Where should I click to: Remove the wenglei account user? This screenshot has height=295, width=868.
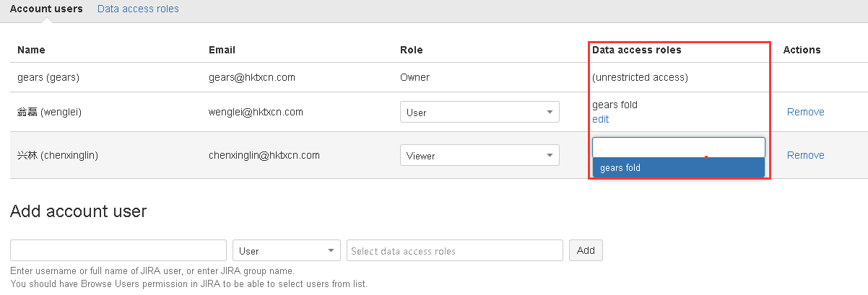click(x=805, y=112)
